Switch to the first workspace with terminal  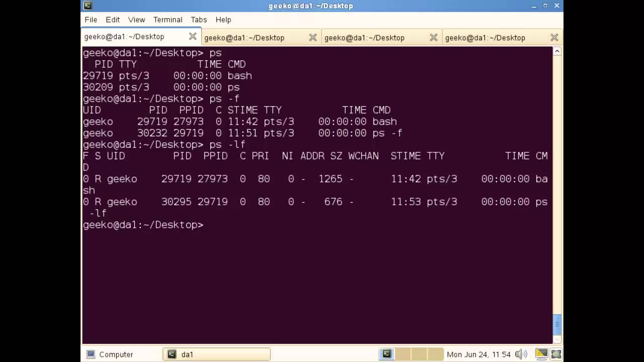pos(386,354)
